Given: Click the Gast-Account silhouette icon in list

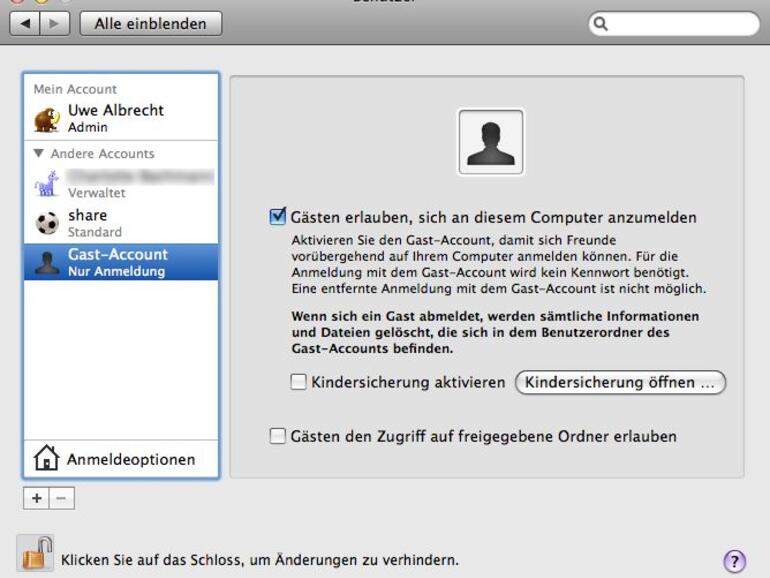Looking at the screenshot, I should [x=47, y=263].
